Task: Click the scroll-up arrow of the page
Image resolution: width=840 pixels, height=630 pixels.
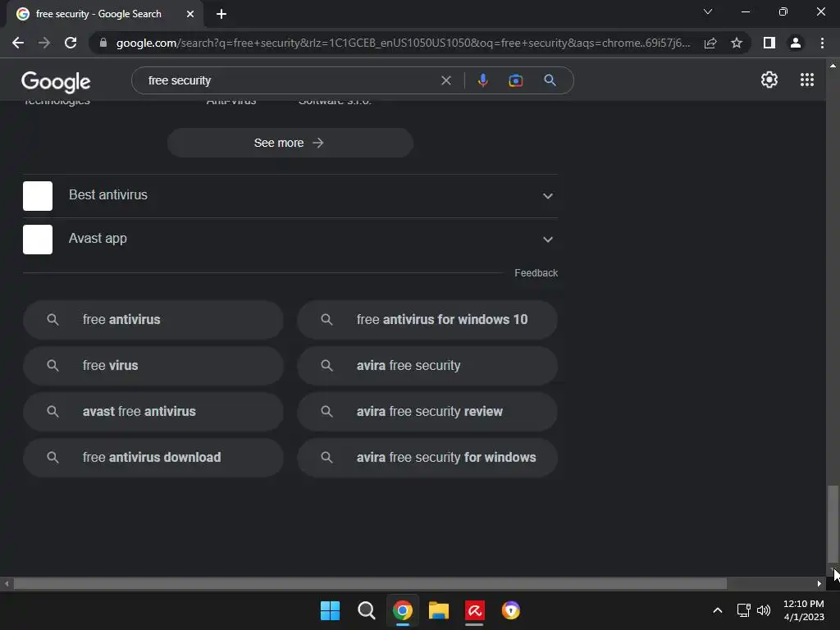Action: coord(833,66)
